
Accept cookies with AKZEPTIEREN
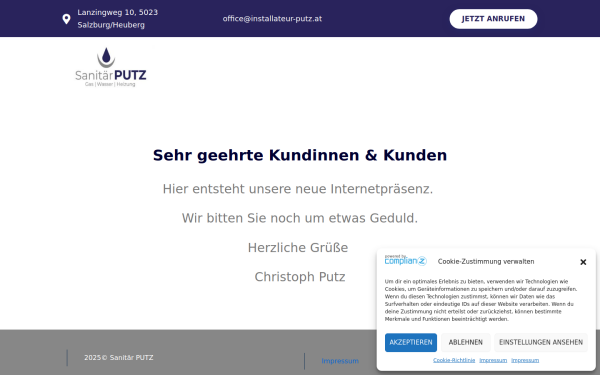[x=411, y=342]
